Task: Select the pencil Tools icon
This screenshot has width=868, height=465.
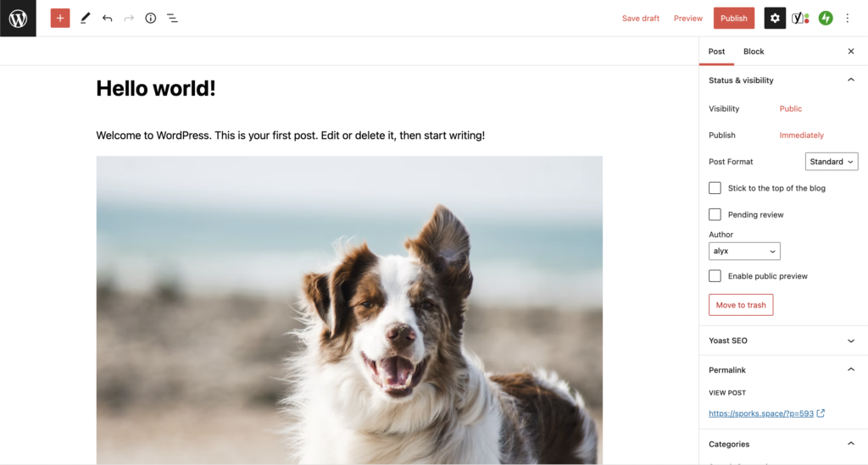Action: (x=86, y=19)
